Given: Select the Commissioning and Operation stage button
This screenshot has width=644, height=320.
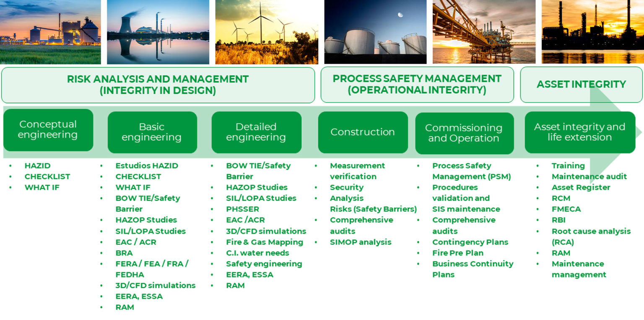Looking at the screenshot, I should pos(465,133).
